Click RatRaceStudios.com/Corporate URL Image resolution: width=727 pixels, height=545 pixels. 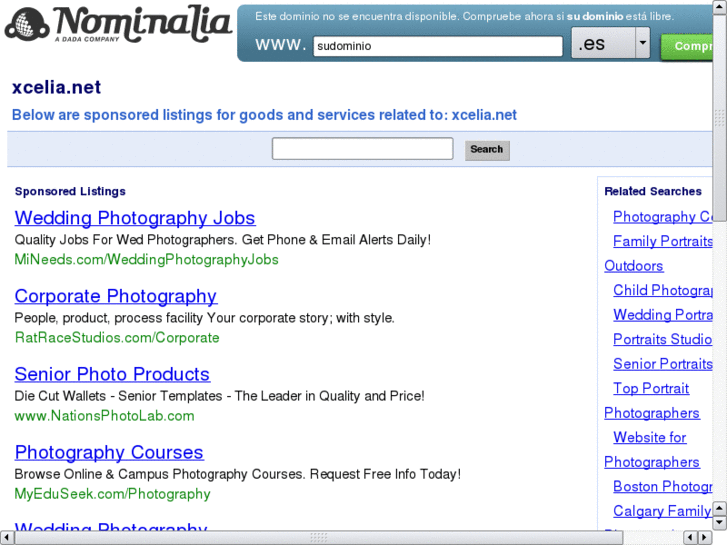(x=117, y=337)
